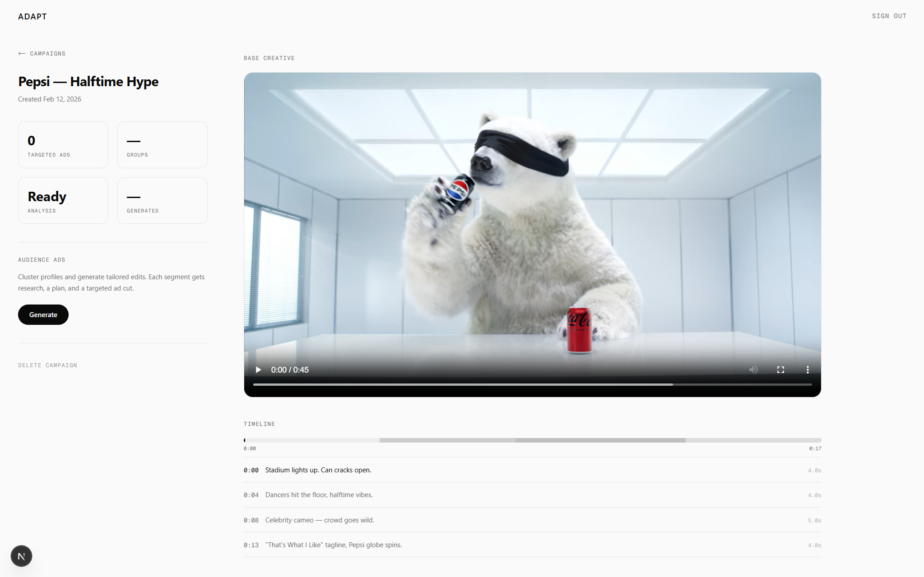Select the last timeline bar segment
Viewport: 924px width, 577px height.
pos(753,440)
